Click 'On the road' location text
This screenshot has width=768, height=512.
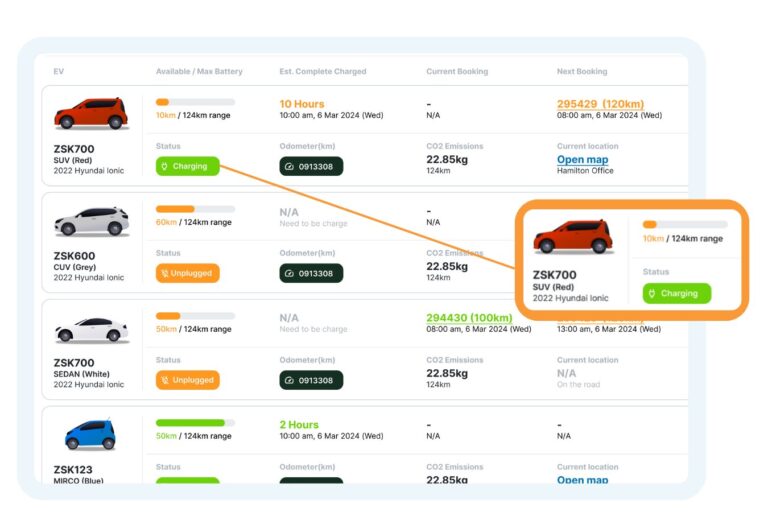578,385
